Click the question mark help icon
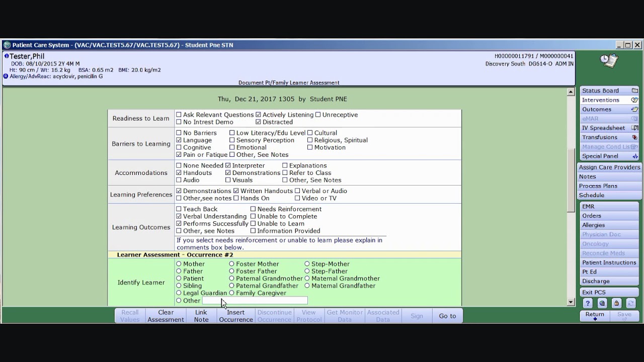This screenshot has height=362, width=644. point(588,303)
